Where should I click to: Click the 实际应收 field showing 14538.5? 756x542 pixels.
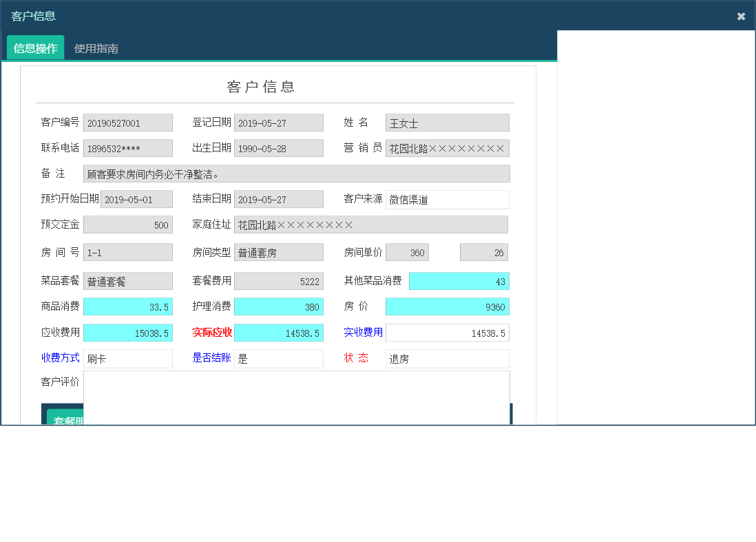[x=279, y=332]
